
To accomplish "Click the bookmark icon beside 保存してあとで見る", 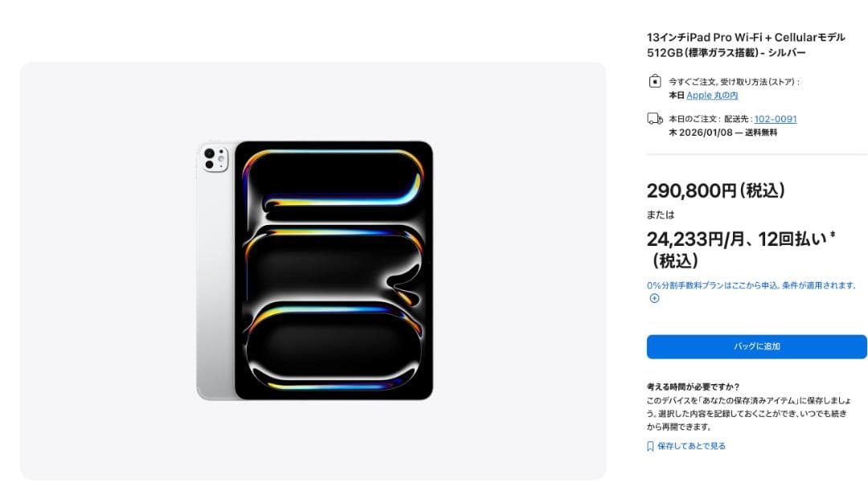I will point(649,445).
